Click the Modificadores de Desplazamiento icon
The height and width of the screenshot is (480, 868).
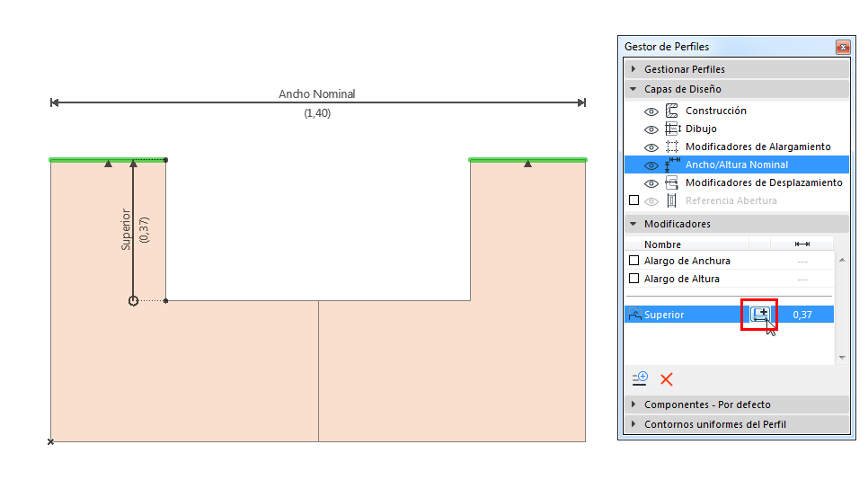pyautogui.click(x=671, y=182)
